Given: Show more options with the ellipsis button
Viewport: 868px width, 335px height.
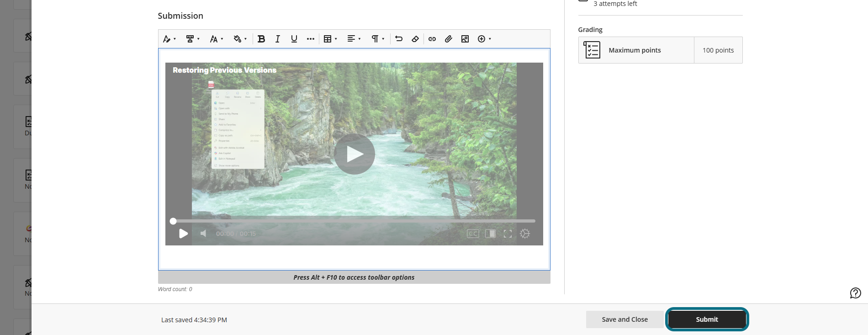Looking at the screenshot, I should [311, 39].
